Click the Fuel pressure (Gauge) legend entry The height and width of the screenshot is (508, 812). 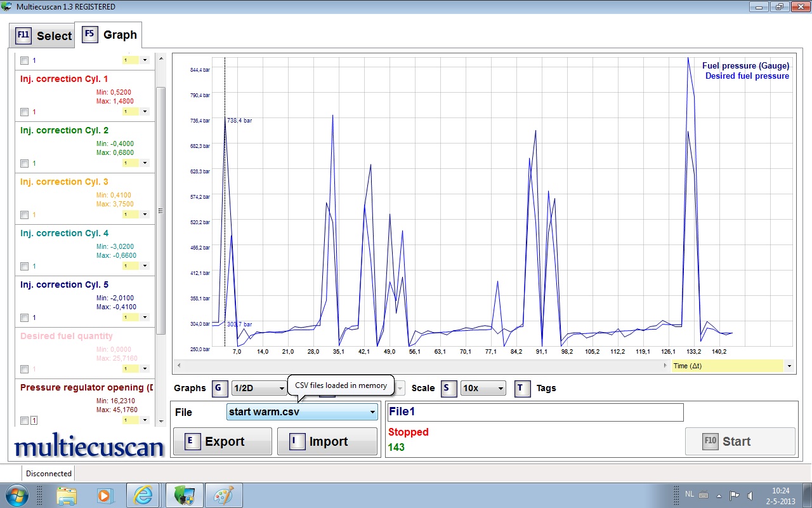click(745, 66)
